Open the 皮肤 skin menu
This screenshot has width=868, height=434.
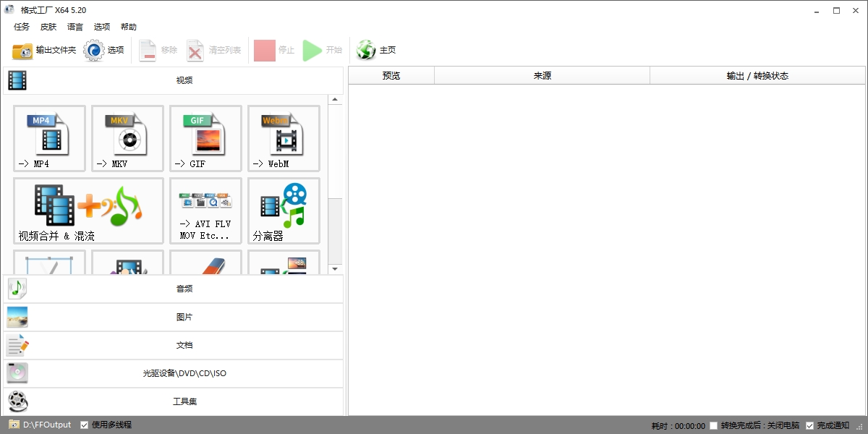[x=47, y=26]
